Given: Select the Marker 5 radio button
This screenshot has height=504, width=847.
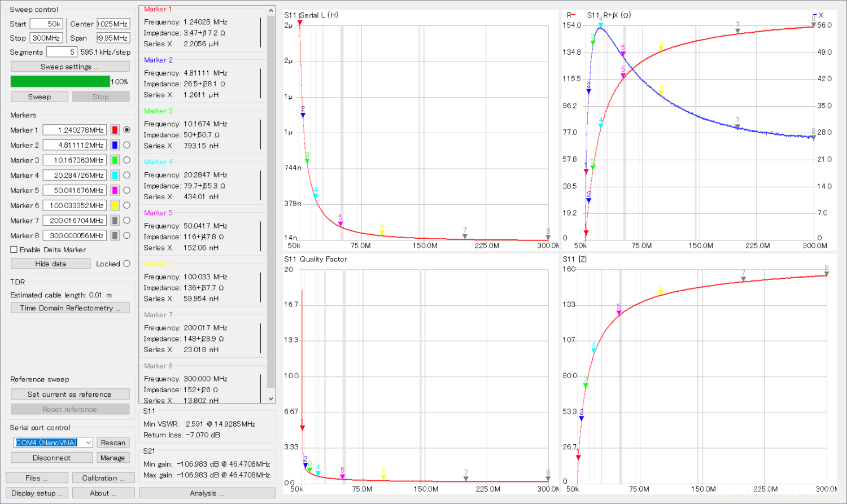Looking at the screenshot, I should pyautogui.click(x=126, y=190).
